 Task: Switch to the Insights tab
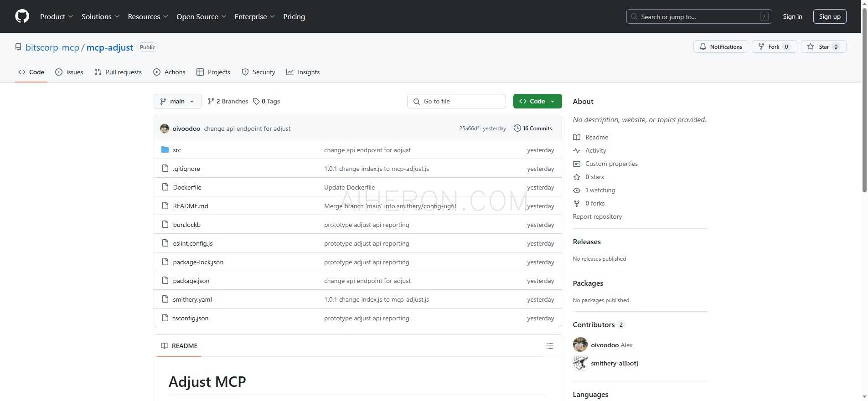pos(303,72)
